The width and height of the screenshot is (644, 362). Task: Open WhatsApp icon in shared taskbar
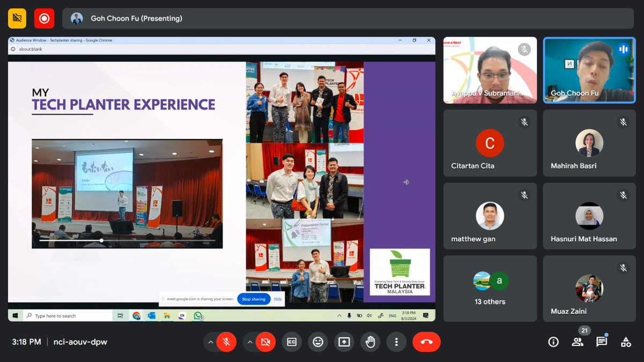pyautogui.click(x=198, y=316)
